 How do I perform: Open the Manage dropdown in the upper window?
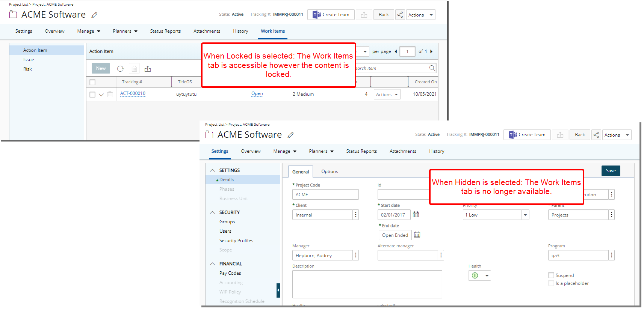click(x=89, y=31)
